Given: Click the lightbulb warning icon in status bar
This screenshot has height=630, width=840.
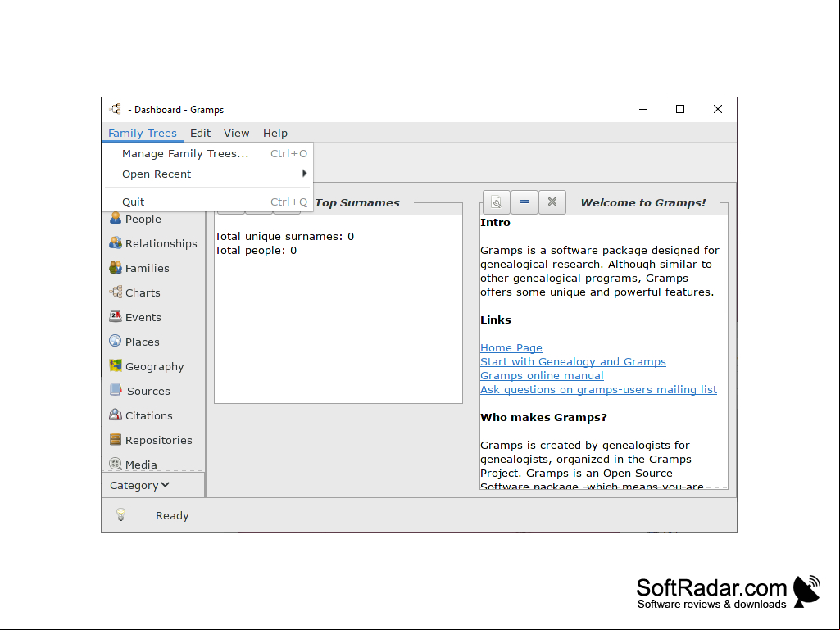Looking at the screenshot, I should [121, 514].
